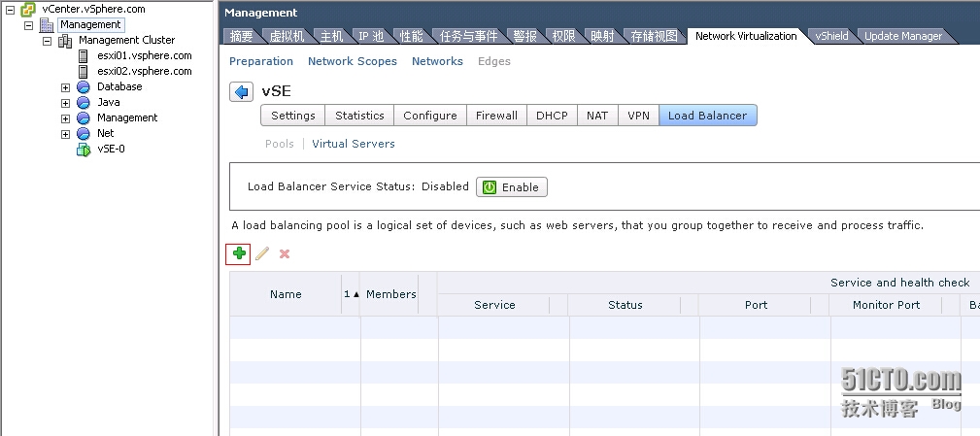Open the vSE Configure tab

pyautogui.click(x=430, y=116)
